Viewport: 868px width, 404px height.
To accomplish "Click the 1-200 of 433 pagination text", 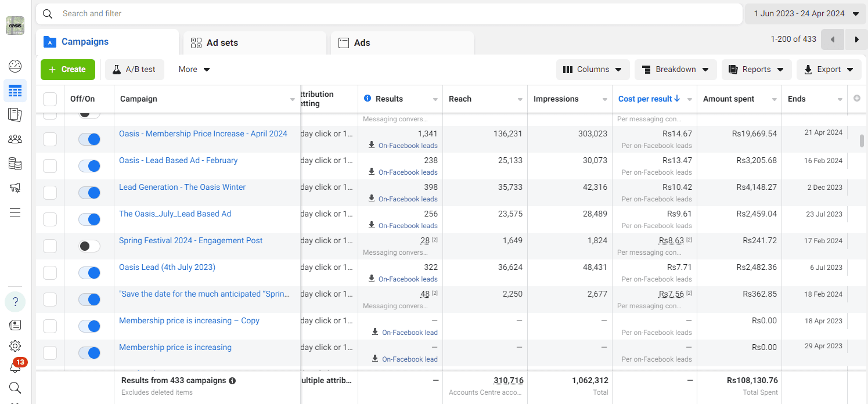I will point(794,39).
